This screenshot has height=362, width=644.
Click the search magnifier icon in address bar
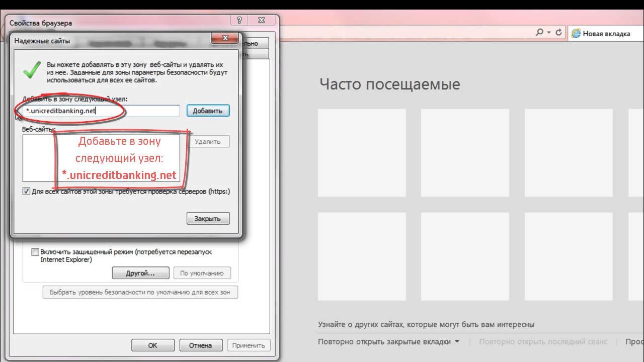point(539,32)
